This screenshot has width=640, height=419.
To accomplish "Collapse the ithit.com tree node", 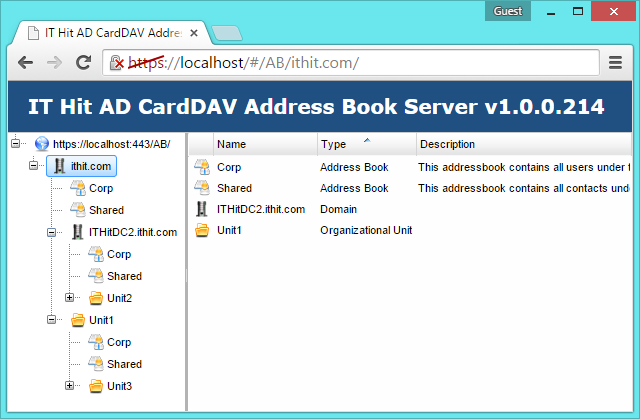I will [33, 165].
